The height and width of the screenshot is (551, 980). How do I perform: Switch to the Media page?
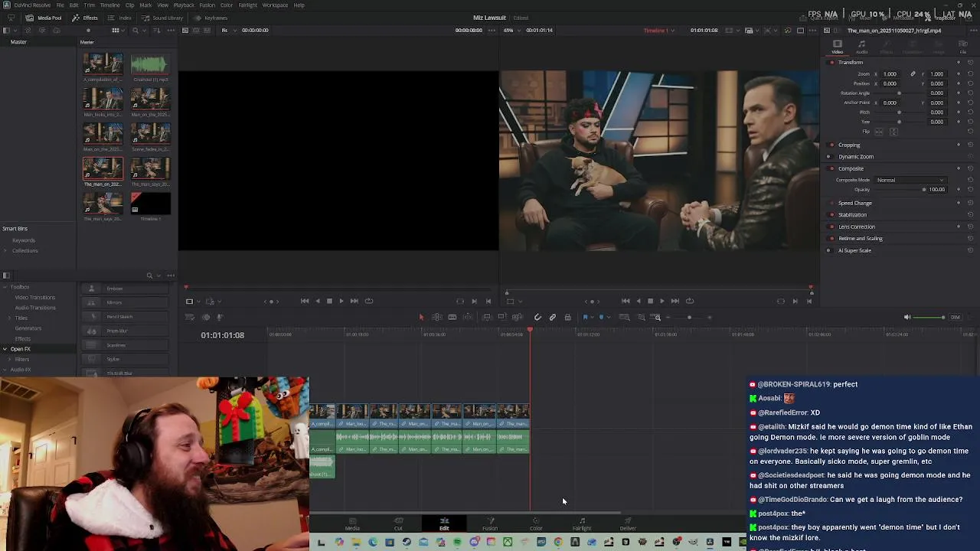tap(352, 523)
